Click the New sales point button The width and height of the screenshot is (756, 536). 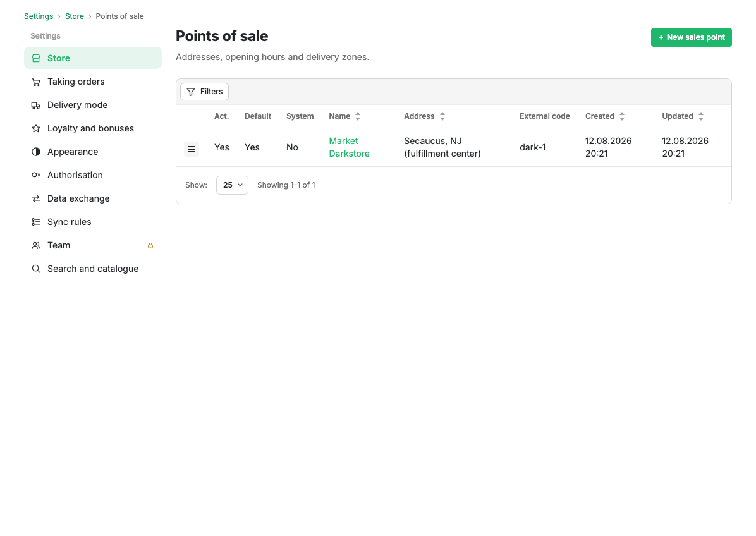[691, 37]
